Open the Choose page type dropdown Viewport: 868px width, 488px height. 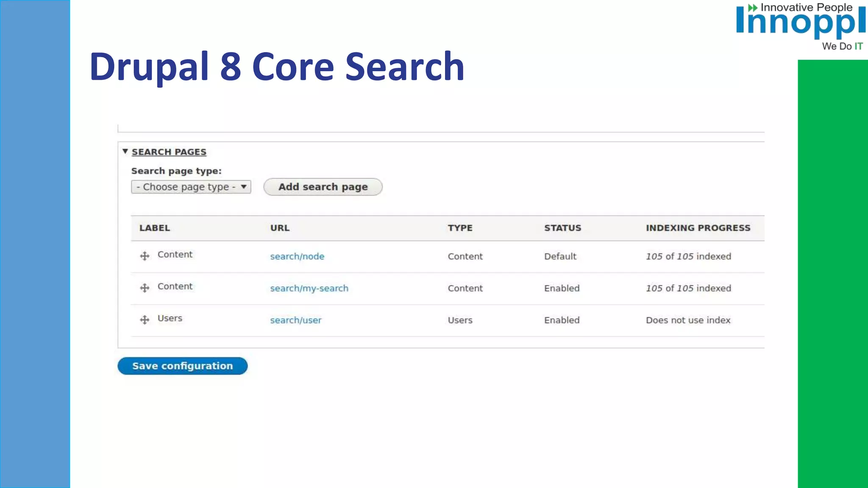point(191,187)
